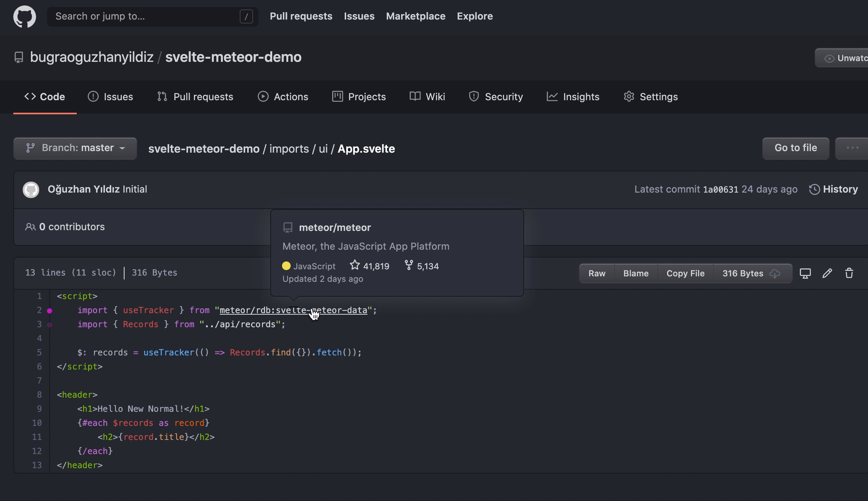Select the Blame view icon
Viewport: 868px width, 501px height.
pos(635,272)
